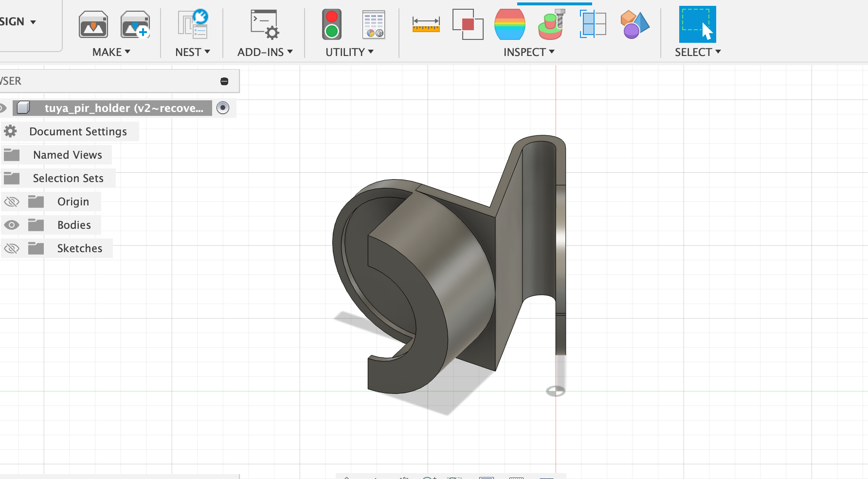Screen dimensions: 868x479
Task: Click the Document Settings entry
Action: [x=78, y=131]
